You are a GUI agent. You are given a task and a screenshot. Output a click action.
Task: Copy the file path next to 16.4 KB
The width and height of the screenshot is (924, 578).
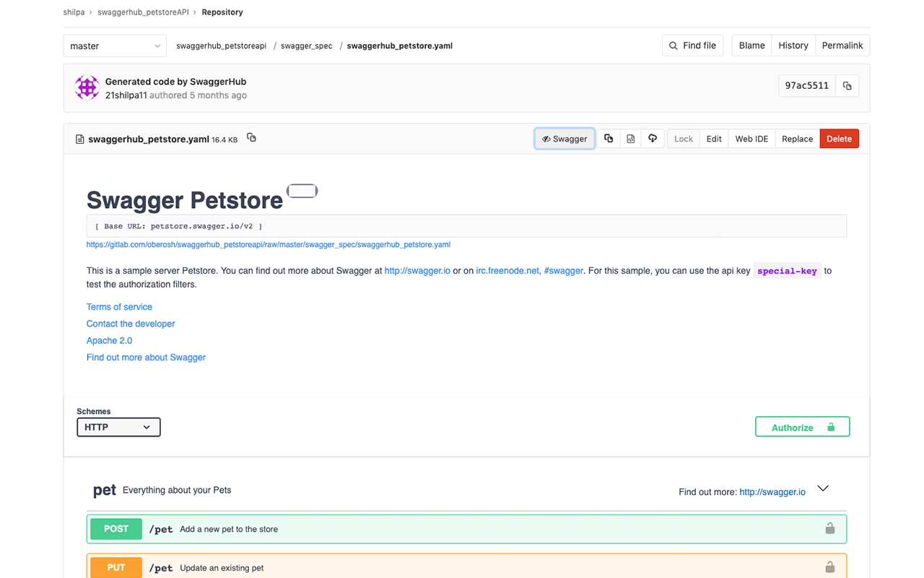click(x=251, y=137)
